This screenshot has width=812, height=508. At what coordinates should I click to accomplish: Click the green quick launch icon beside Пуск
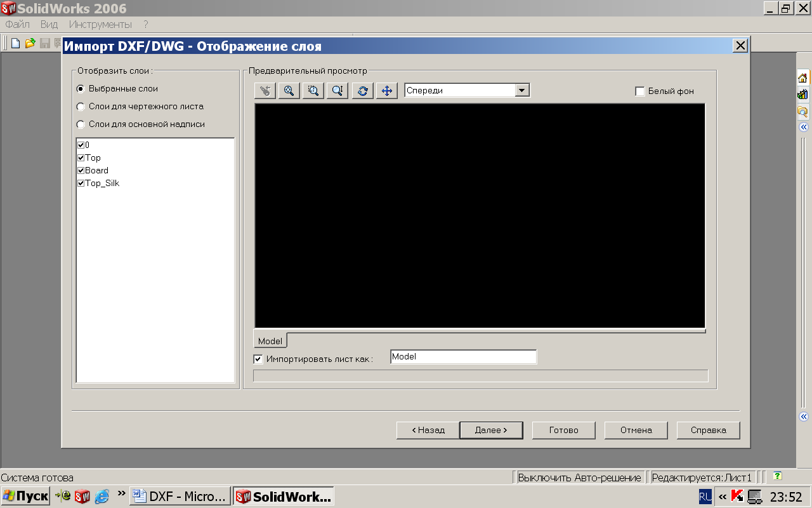(x=63, y=497)
